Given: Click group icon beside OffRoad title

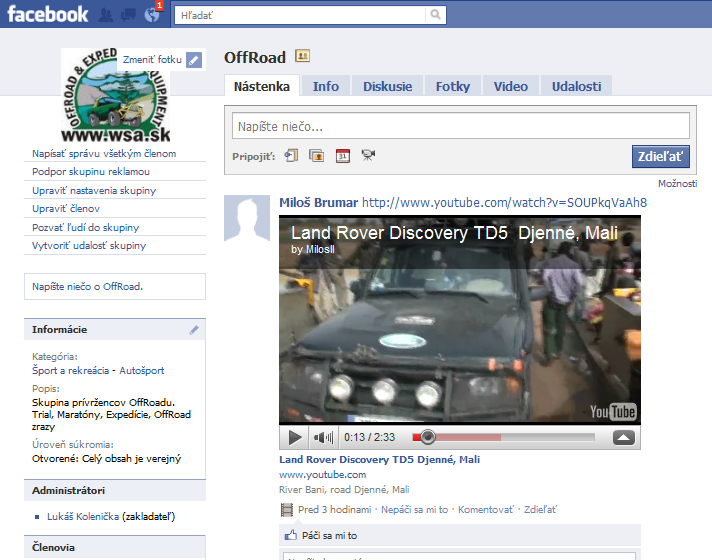Looking at the screenshot, I should pyautogui.click(x=302, y=56).
